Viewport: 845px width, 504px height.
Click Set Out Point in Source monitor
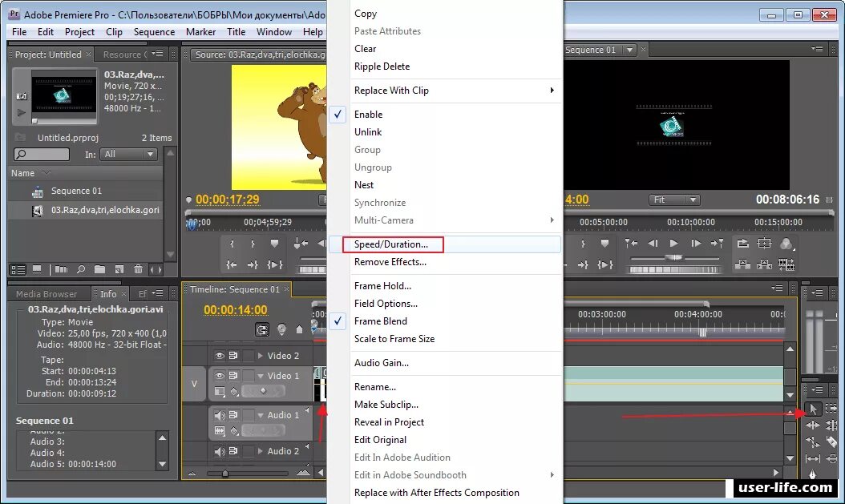click(x=253, y=244)
